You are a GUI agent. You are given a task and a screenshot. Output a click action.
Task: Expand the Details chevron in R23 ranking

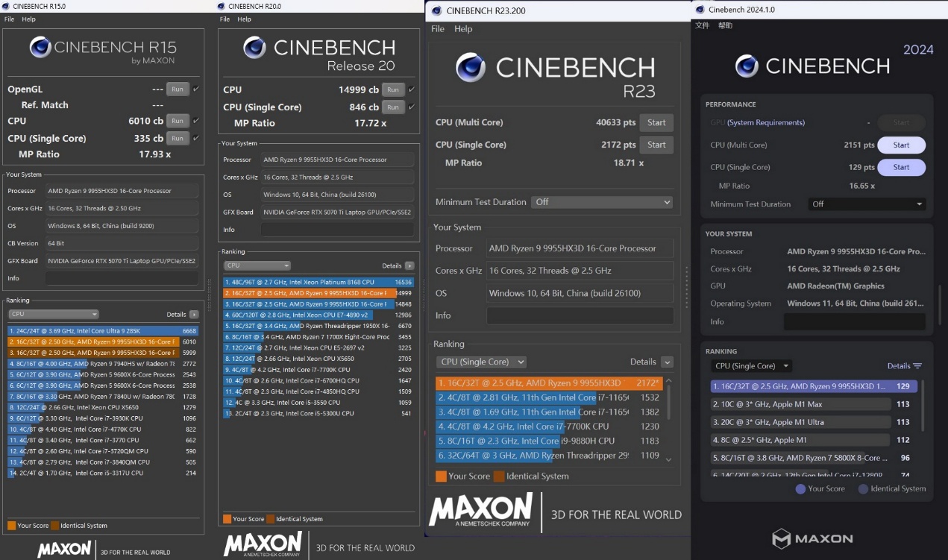(667, 362)
